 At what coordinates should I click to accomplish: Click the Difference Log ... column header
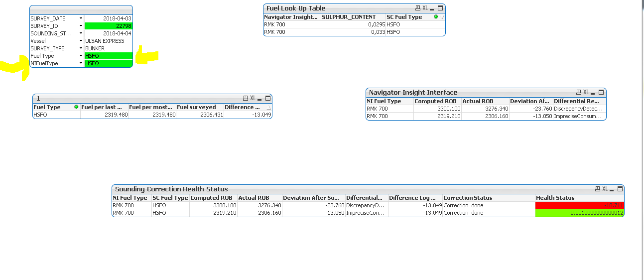(415, 198)
